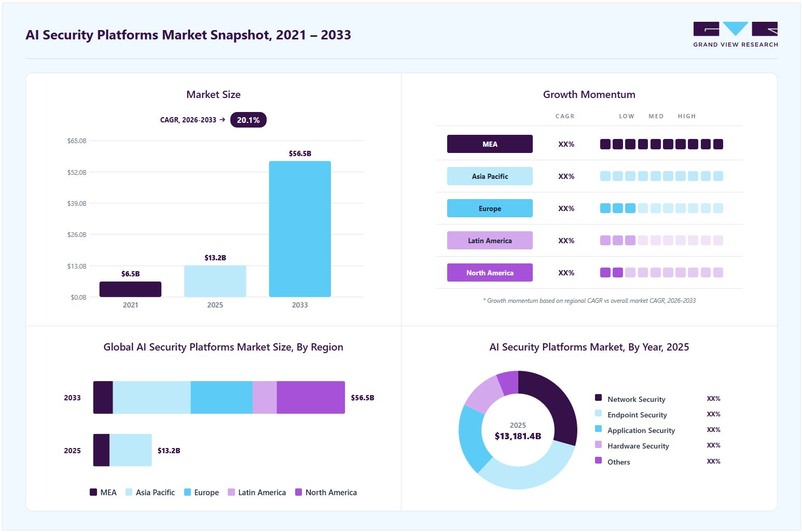
Task: Click the Europe region label in Growth Momentum
Action: tap(490, 208)
